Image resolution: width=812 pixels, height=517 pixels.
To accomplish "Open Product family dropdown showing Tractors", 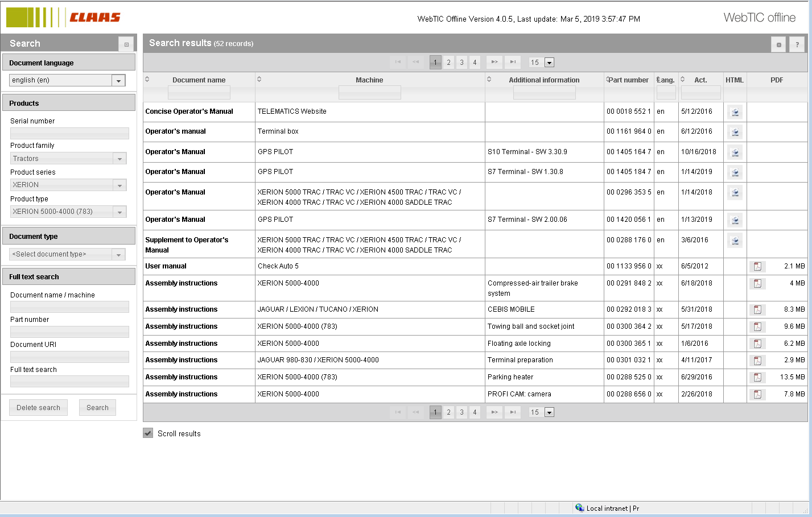I will tap(119, 159).
